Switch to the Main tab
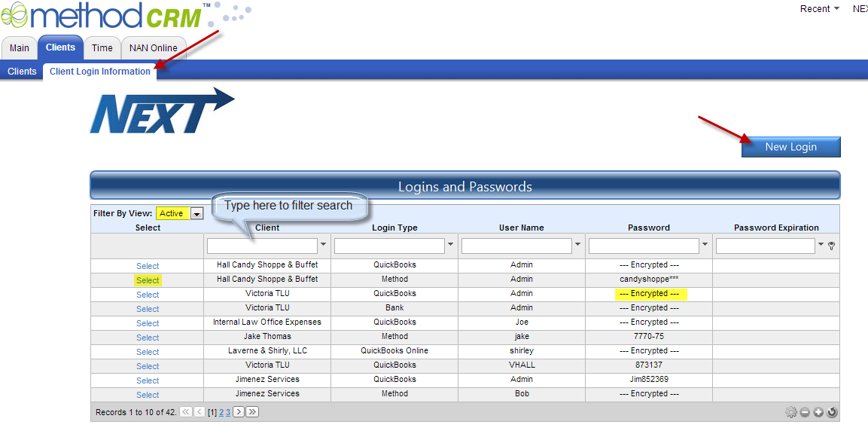Image resolution: width=868 pixels, height=440 pixels. pos(19,47)
